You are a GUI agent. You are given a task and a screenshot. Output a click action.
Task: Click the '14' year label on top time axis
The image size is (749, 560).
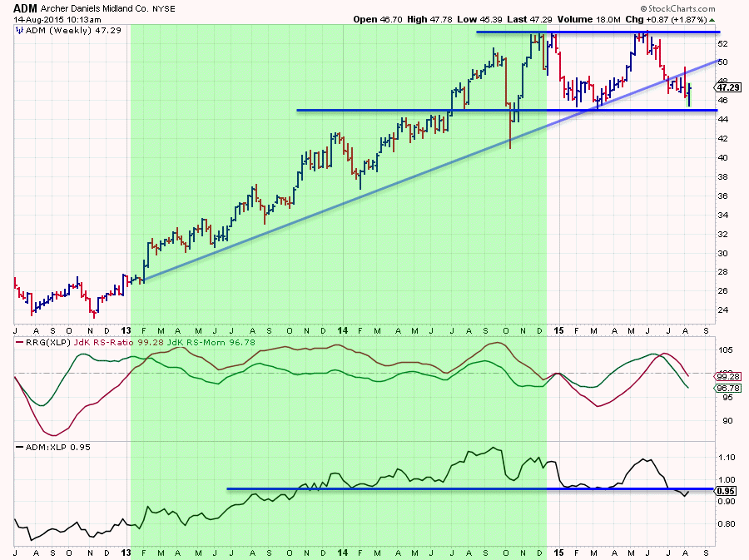(342, 330)
